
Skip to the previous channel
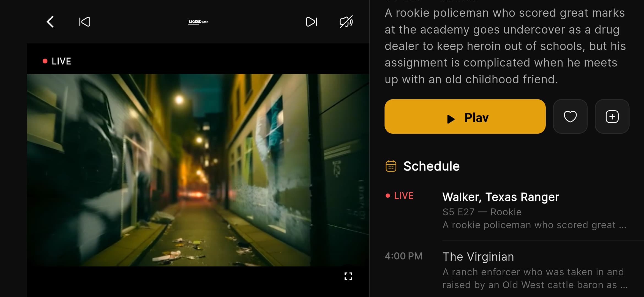[85, 22]
